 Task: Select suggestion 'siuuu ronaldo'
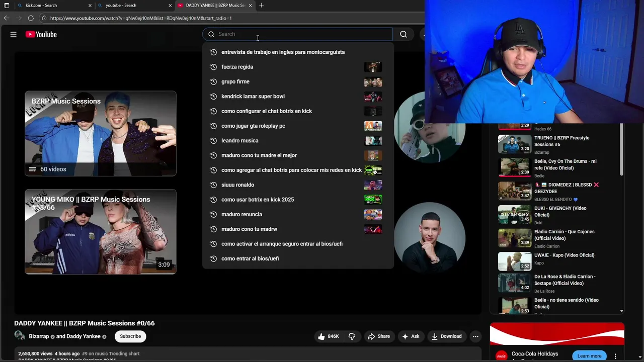click(x=298, y=185)
